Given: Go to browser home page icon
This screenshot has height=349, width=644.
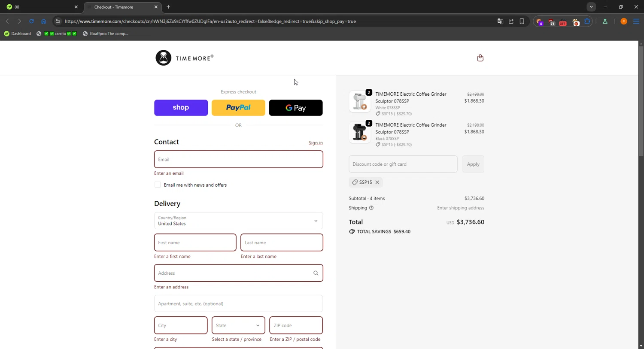Looking at the screenshot, I should point(43,21).
